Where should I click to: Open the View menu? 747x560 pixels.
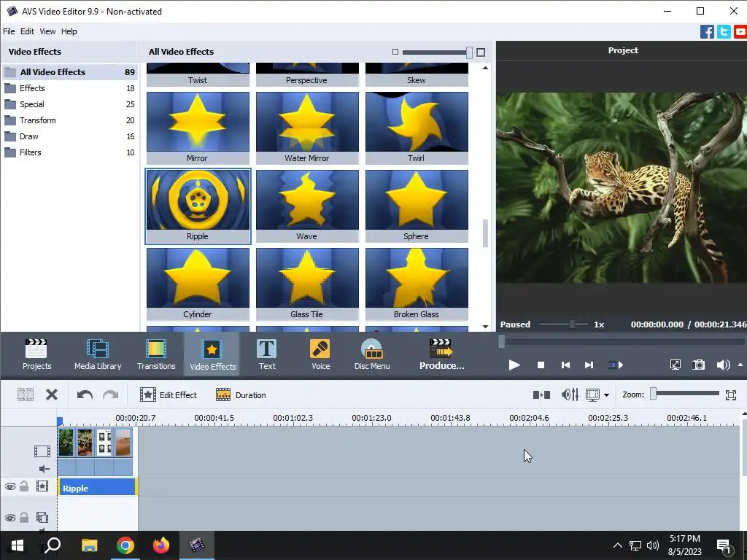tap(47, 31)
